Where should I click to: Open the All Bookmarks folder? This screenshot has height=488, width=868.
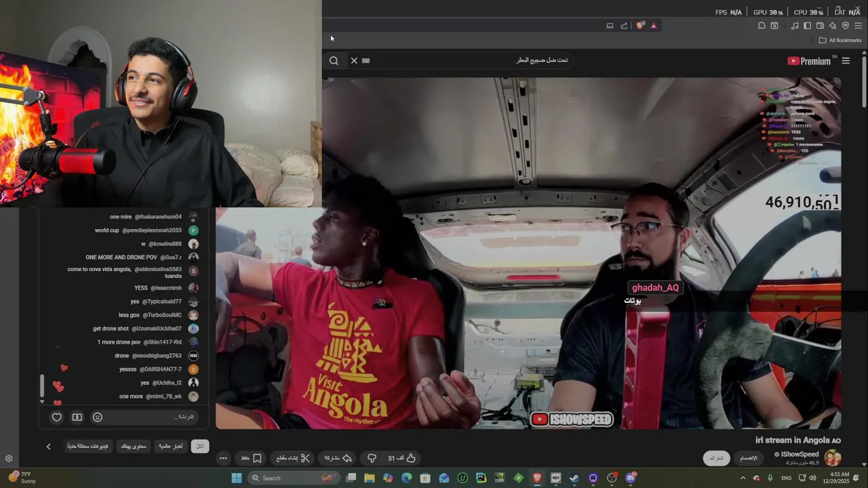[840, 40]
